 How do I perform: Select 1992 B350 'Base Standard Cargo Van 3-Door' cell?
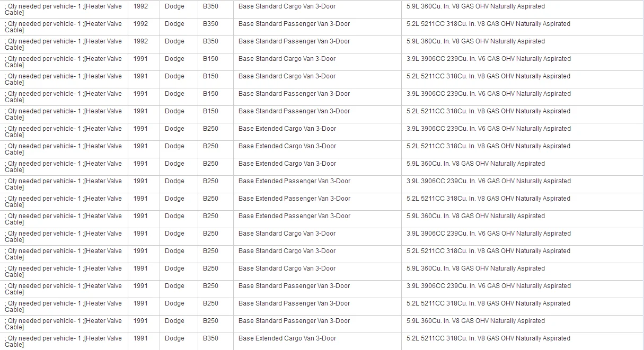(x=317, y=10)
